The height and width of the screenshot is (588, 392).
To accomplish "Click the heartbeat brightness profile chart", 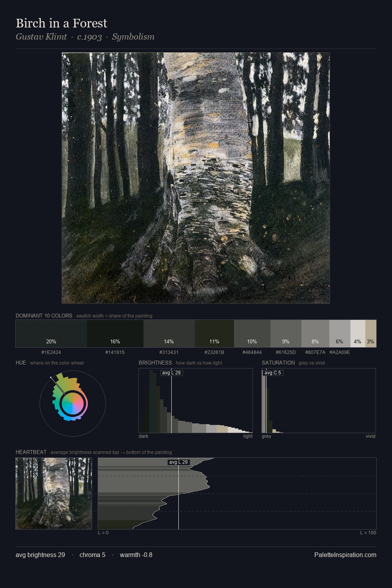I will coord(237,494).
